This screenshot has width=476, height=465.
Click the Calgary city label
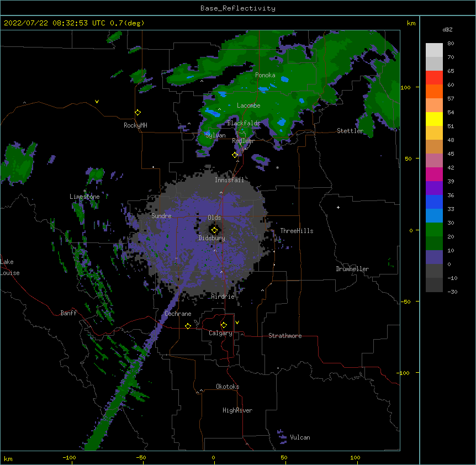(220, 333)
